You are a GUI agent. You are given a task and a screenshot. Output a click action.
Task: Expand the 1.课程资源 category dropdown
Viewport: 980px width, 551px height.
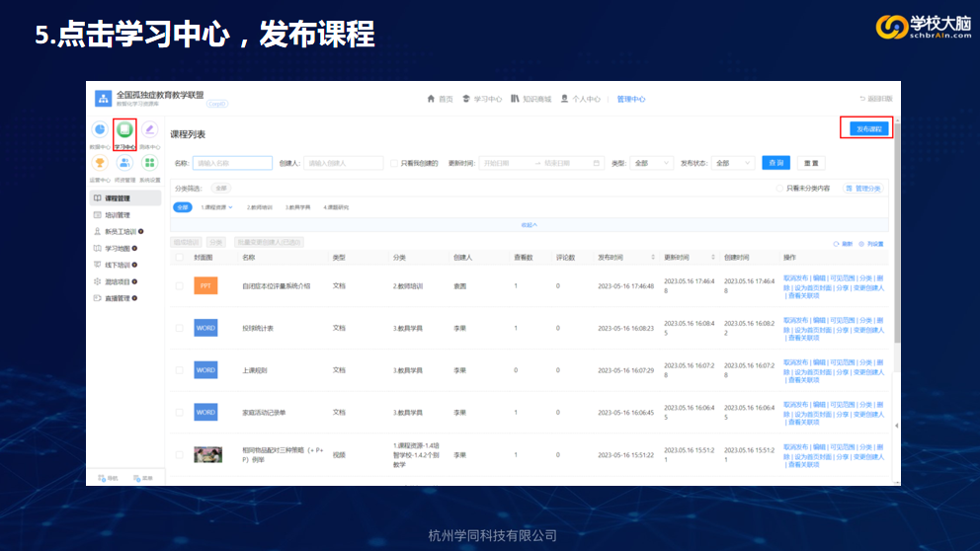tap(217, 207)
